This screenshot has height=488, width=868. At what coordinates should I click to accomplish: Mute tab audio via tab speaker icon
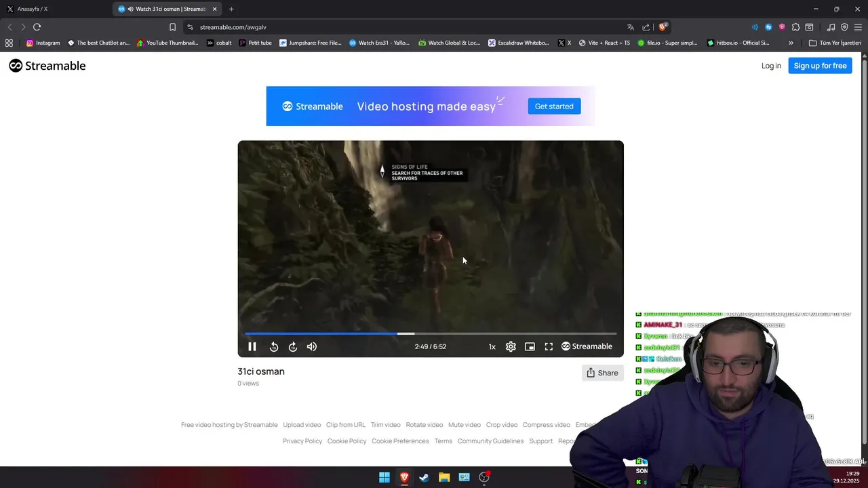[x=130, y=9]
